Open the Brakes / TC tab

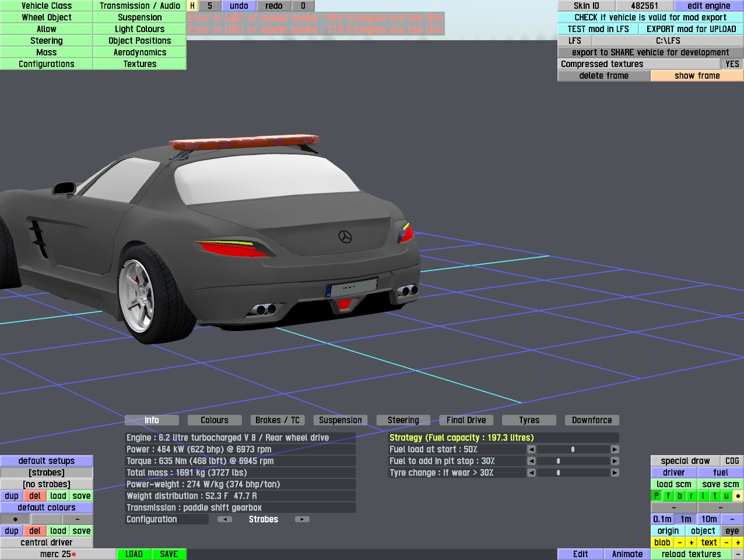click(278, 420)
